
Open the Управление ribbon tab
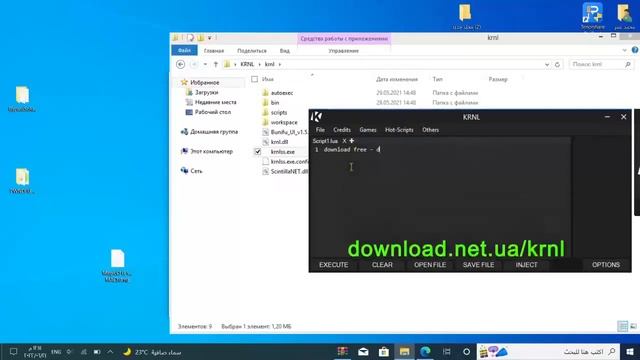click(344, 51)
